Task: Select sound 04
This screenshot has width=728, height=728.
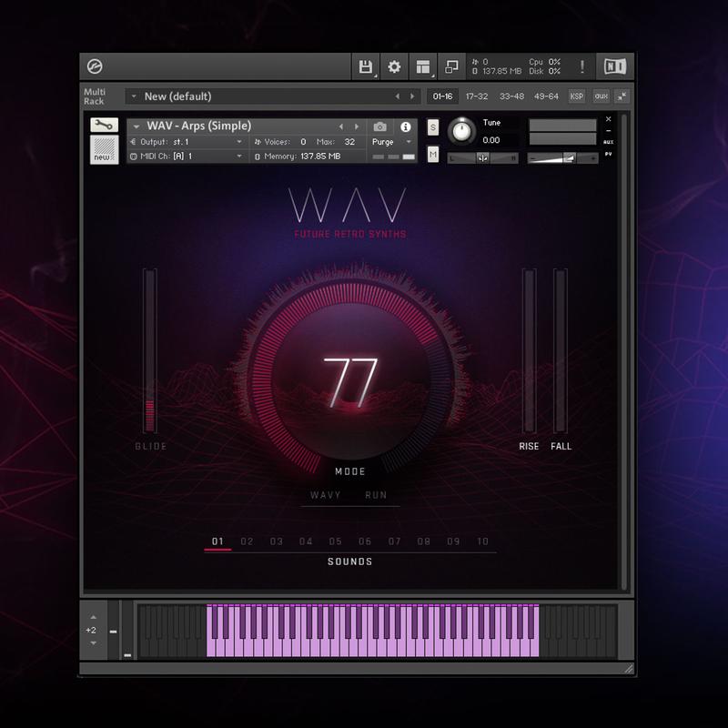Action: [306, 541]
